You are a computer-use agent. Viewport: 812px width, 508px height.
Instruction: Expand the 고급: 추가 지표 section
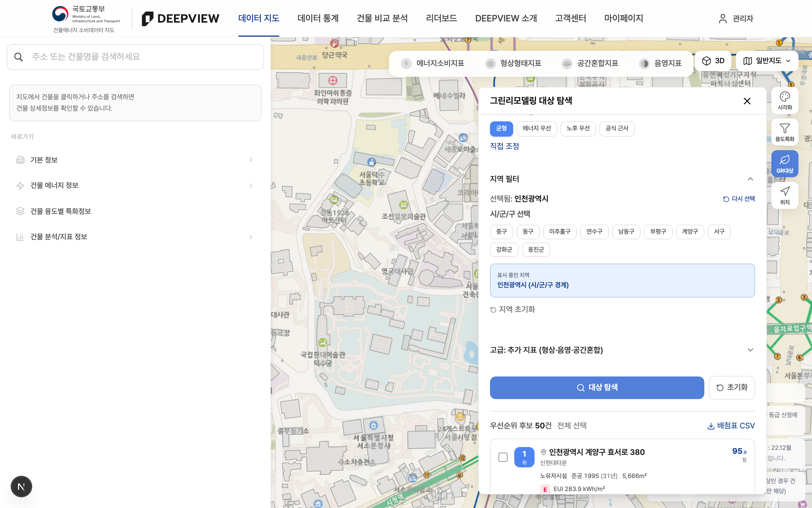[750, 350]
